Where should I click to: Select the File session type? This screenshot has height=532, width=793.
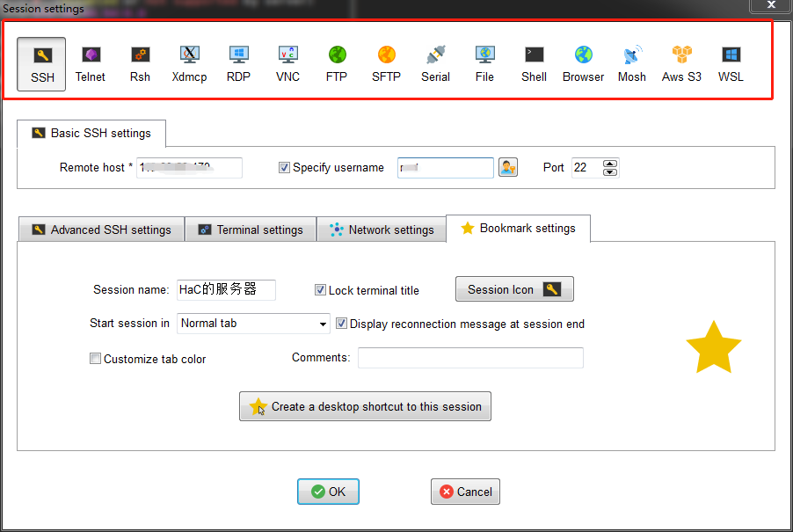coord(484,64)
